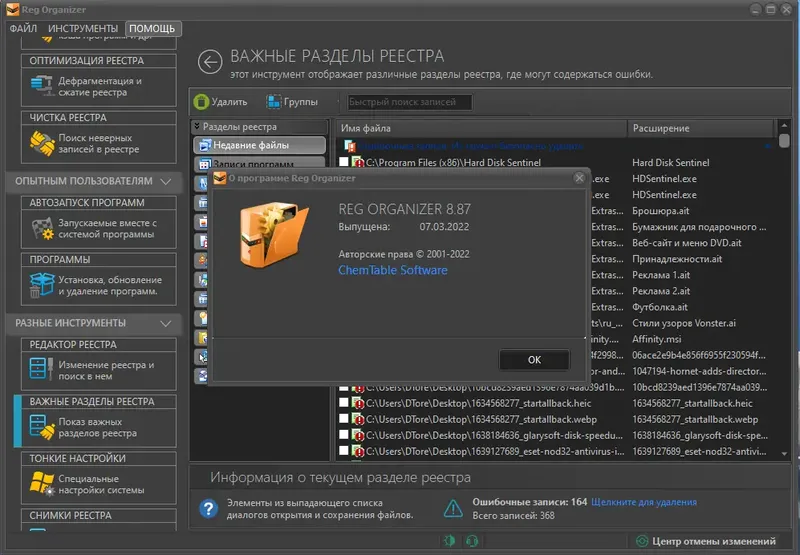Image resolution: width=800 pixels, height=555 pixels.
Task: Open Специальные настройки системы tool
Action: pos(99,485)
